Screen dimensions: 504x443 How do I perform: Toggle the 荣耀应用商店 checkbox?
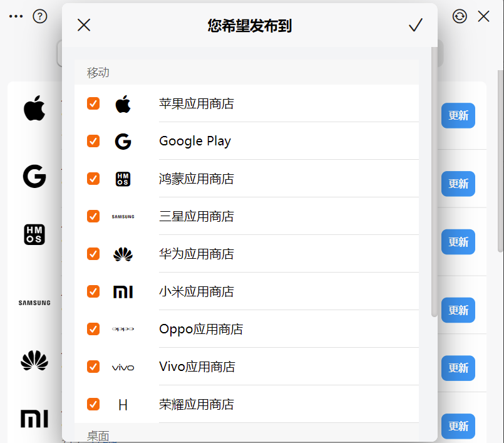(x=93, y=404)
